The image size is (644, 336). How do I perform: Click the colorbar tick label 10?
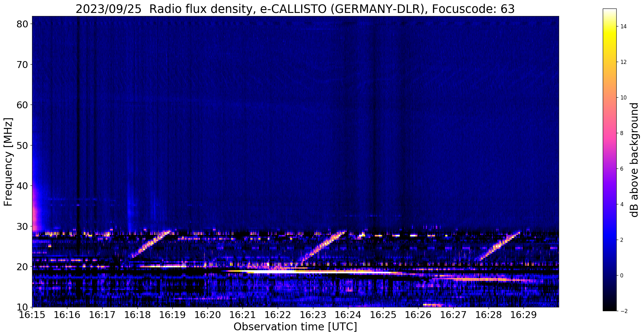point(623,98)
